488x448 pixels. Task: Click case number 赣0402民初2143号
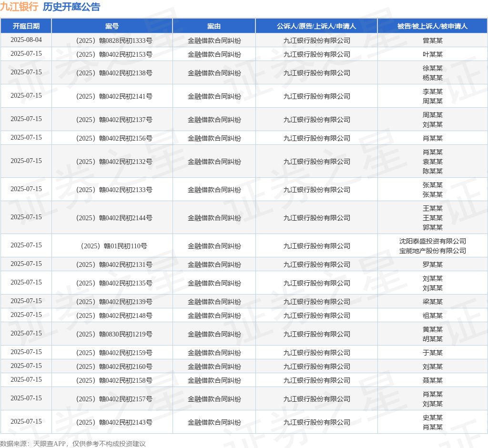click(x=114, y=422)
